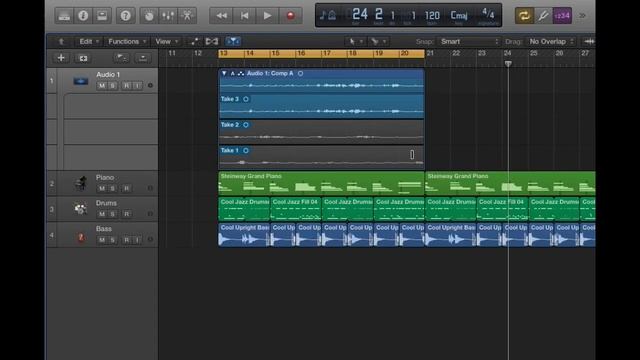The height and width of the screenshot is (360, 640).
Task: Open the Mixer faders icon
Action: point(168,16)
